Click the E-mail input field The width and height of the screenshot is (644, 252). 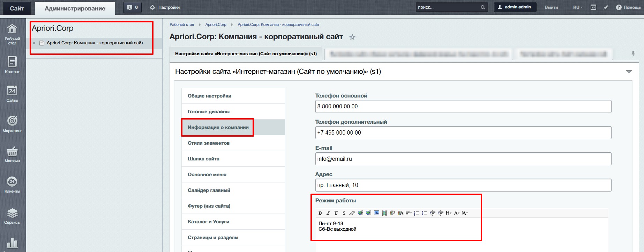[x=463, y=159]
